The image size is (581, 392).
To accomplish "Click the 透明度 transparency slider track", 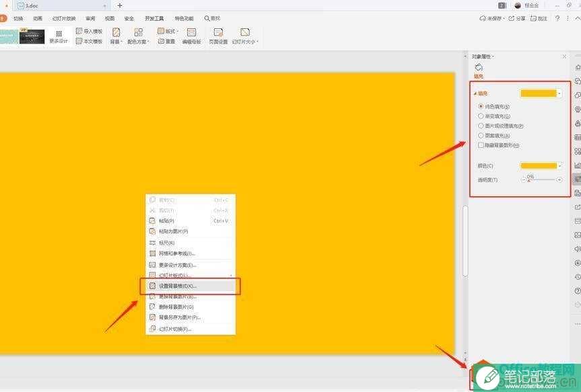I will pos(541,180).
